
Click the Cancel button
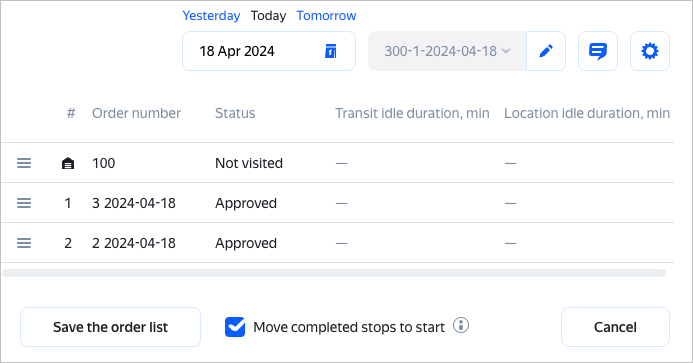tap(615, 327)
